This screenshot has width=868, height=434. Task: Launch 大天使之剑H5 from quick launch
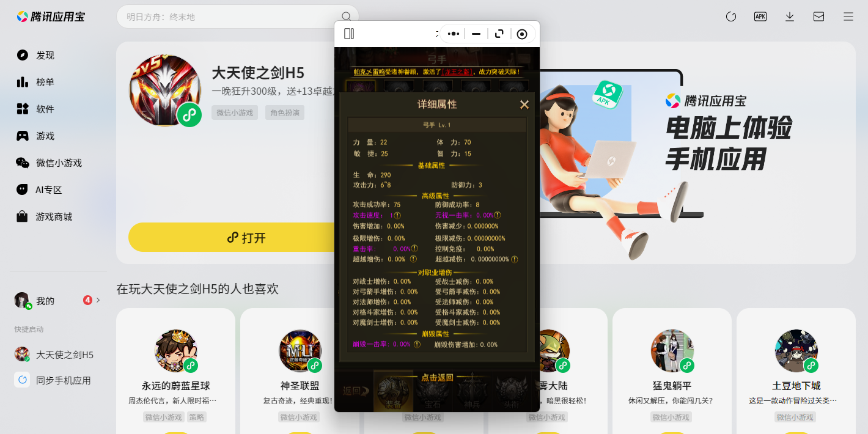tap(54, 355)
